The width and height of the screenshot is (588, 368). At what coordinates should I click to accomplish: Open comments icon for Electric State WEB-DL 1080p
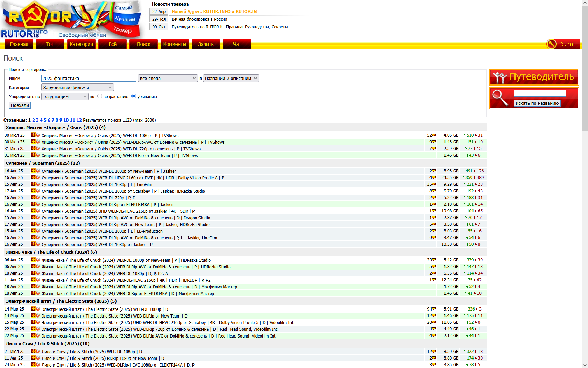[434, 309]
